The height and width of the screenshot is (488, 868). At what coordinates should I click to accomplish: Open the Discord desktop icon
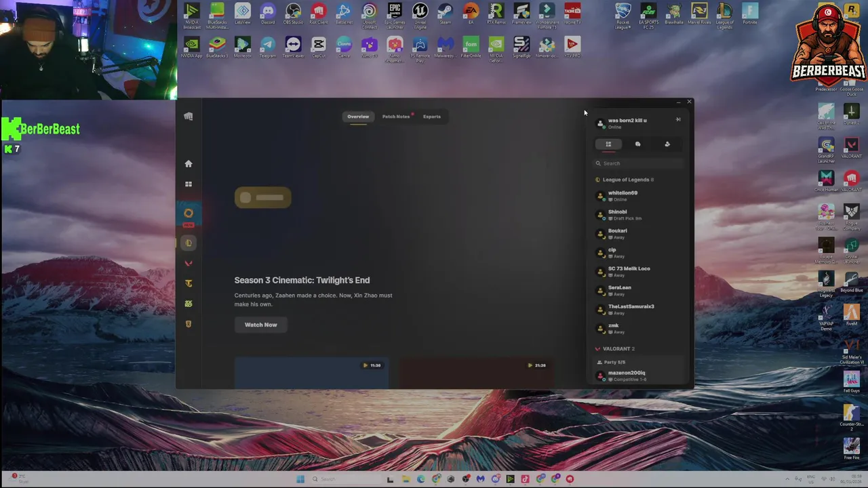[x=268, y=15]
